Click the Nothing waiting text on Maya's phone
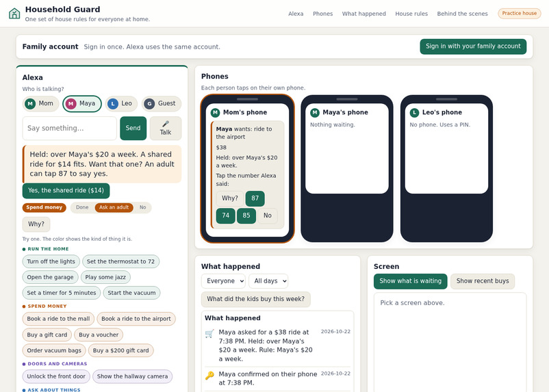549x392 pixels. [x=333, y=125]
